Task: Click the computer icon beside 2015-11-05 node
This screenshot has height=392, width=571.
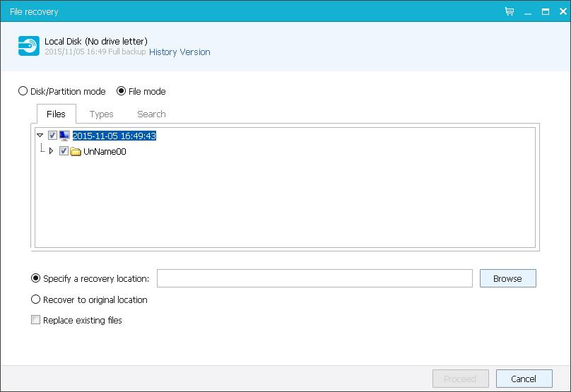Action: tap(64, 136)
